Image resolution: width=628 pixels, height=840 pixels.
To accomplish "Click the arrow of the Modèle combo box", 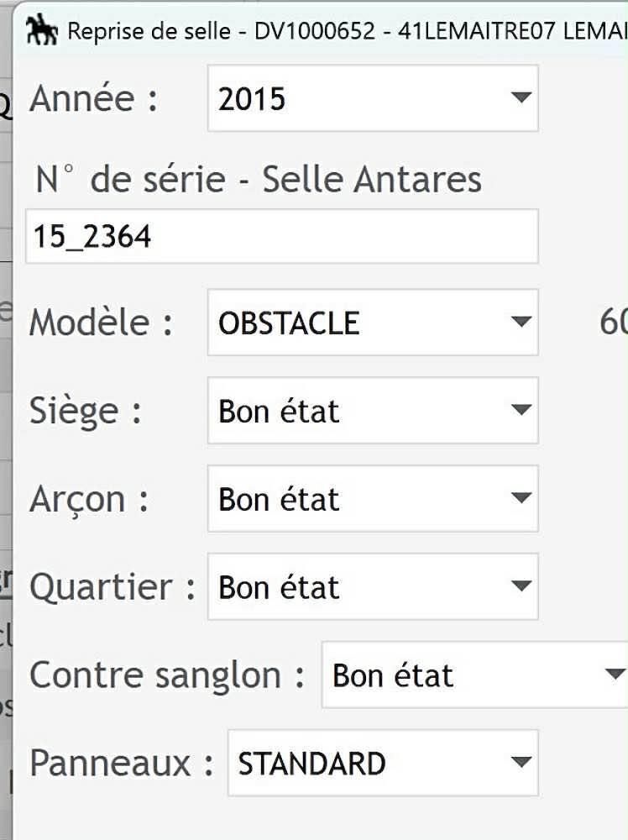I will coord(521,322).
